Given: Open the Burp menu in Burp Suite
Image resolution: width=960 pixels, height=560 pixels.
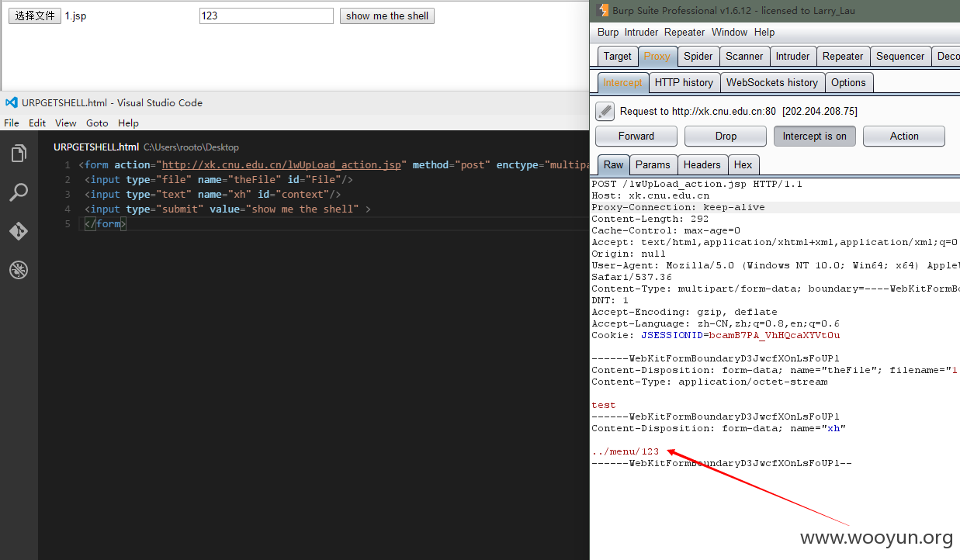Looking at the screenshot, I should (x=608, y=32).
